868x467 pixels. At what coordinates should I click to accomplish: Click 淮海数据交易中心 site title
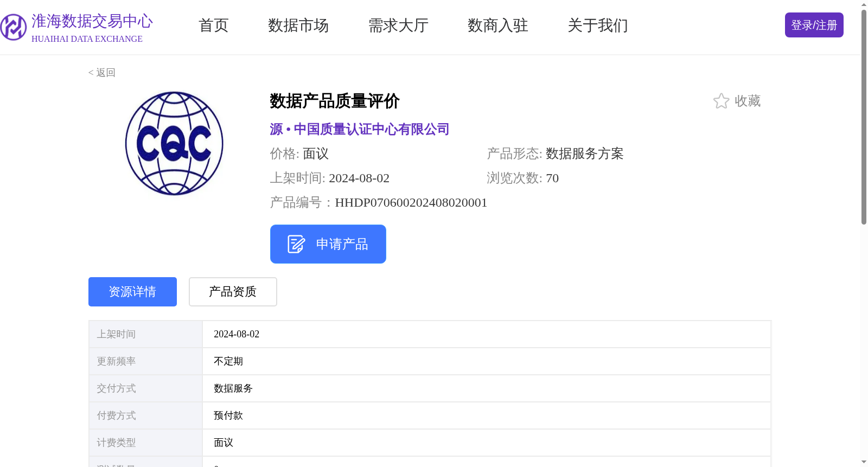92,21
